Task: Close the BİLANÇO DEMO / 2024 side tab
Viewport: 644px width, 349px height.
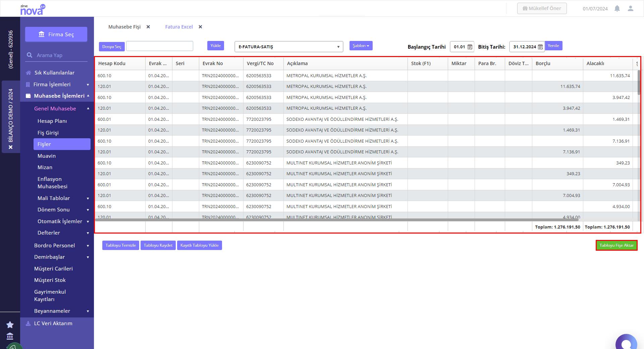Action: [11, 147]
